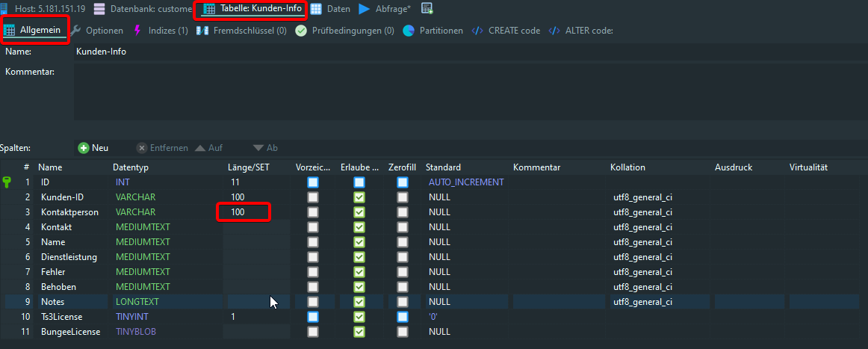This screenshot has height=349, width=868.
Task: Toggle Zerofill checkbox for Ts3License row
Action: point(403,317)
